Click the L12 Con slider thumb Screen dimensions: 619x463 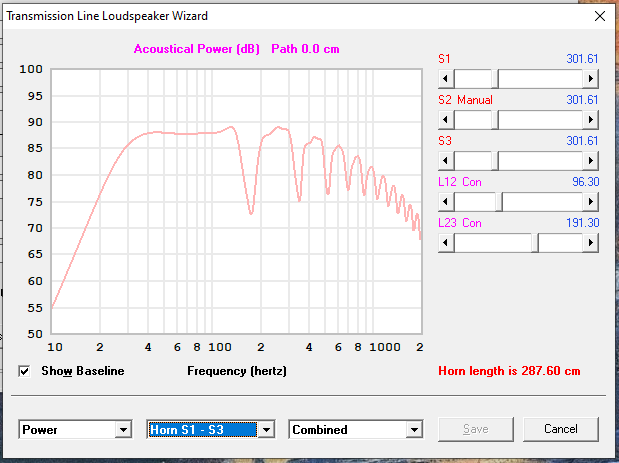click(x=499, y=202)
